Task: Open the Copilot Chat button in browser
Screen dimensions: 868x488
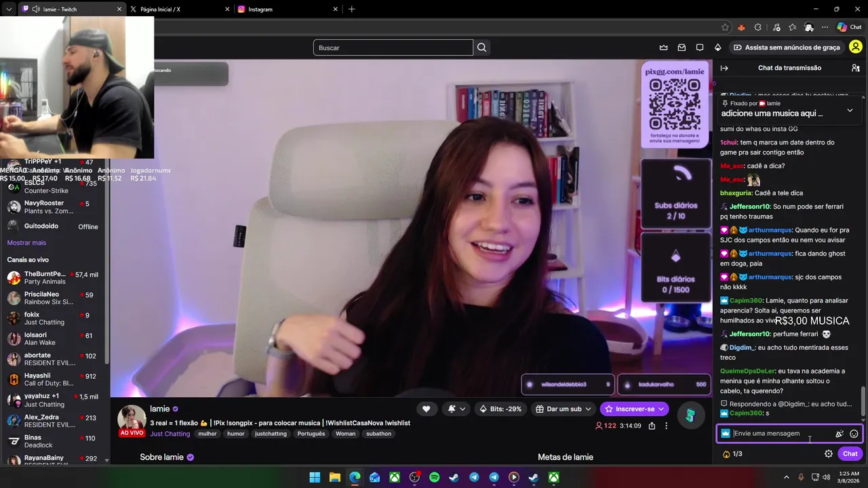Action: pyautogui.click(x=849, y=27)
